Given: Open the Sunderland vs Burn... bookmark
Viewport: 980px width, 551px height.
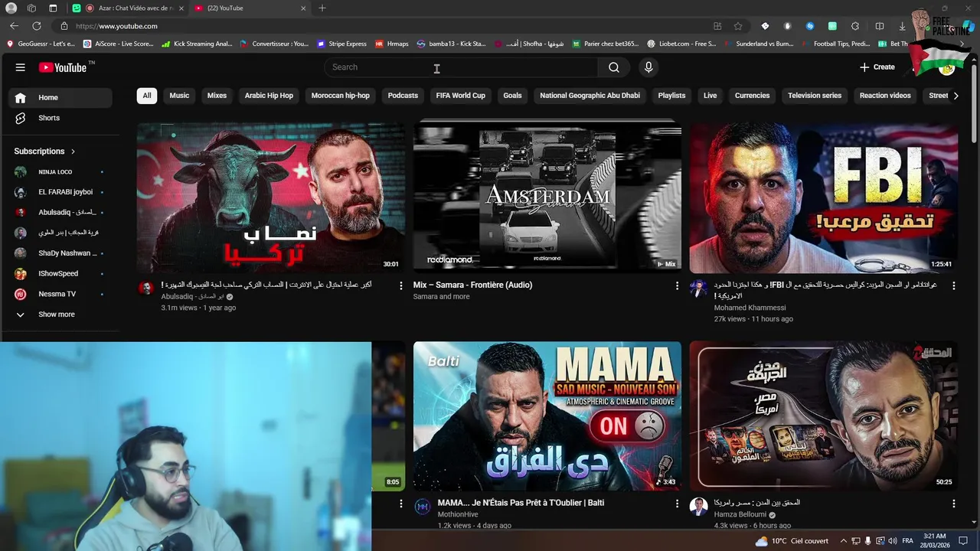Looking at the screenshot, I should click(x=759, y=44).
